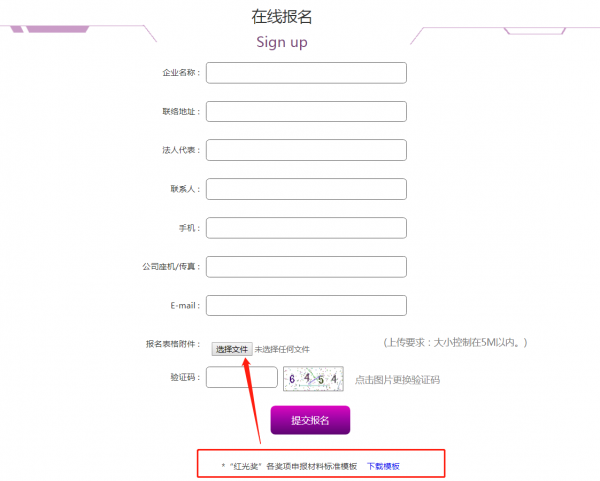Screen dimensions: 600x481
Task: Select the E-mail input field
Action: point(306,305)
